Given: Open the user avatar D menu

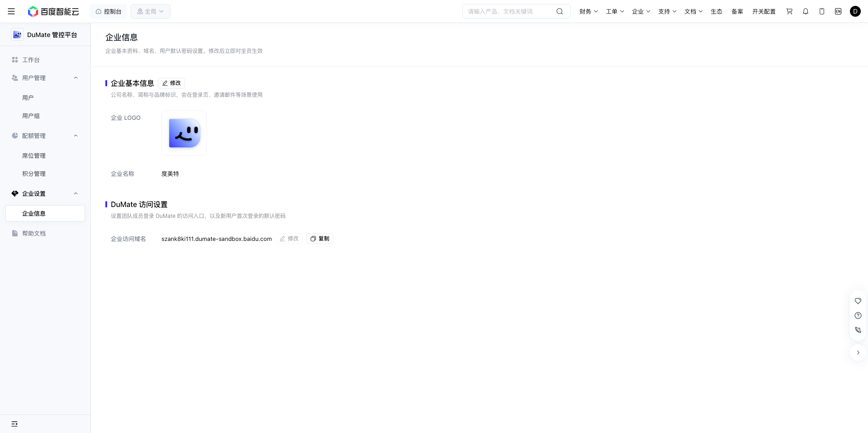Looking at the screenshot, I should point(855,11).
